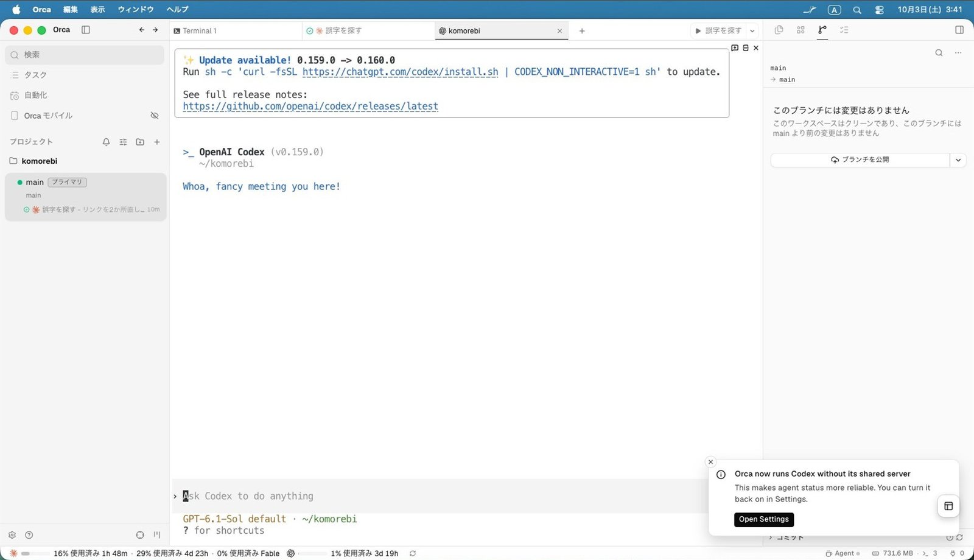Open the ウィンドウ menu in menu bar
Viewport: 974px width, 560px height.
136,10
